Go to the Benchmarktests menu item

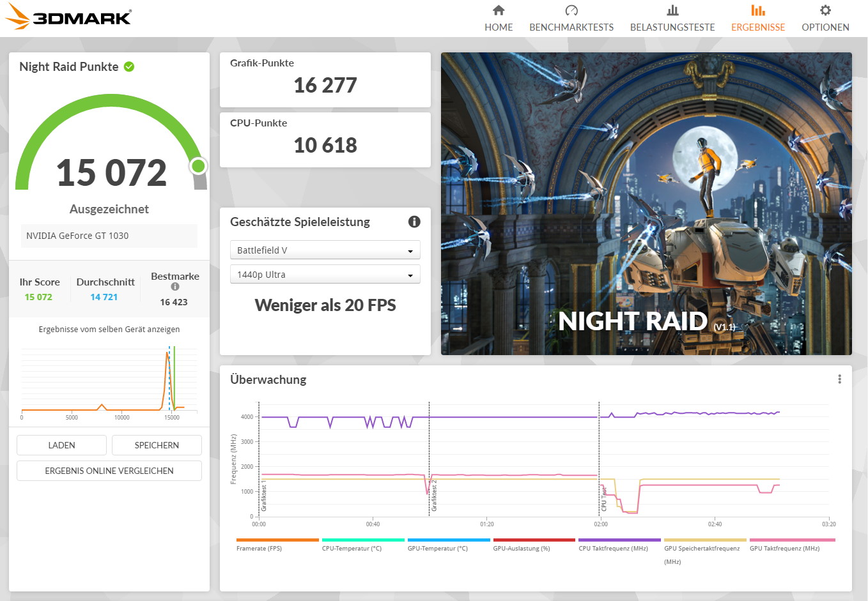tap(571, 27)
